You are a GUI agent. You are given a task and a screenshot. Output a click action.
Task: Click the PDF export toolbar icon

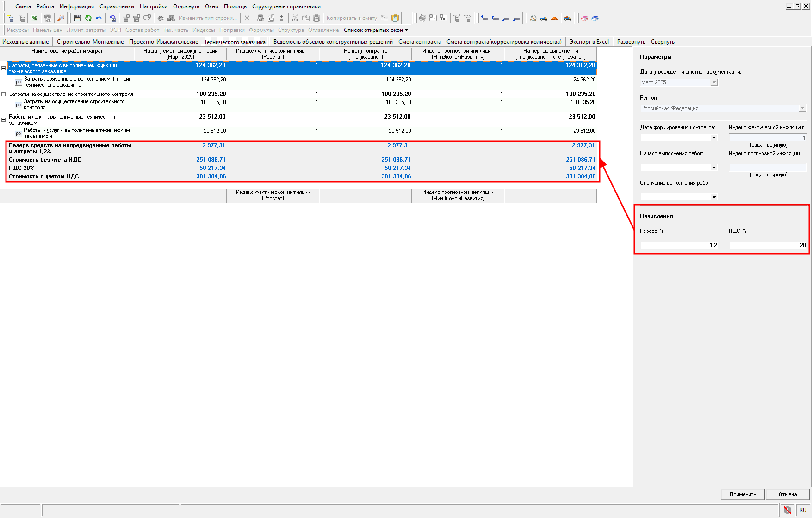47,18
